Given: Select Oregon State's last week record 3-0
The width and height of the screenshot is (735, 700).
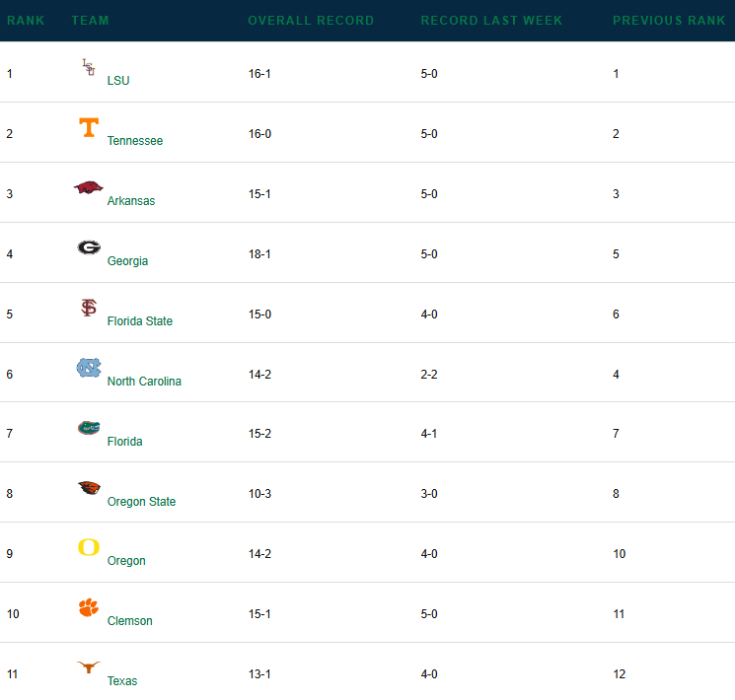Looking at the screenshot, I should point(429,494).
